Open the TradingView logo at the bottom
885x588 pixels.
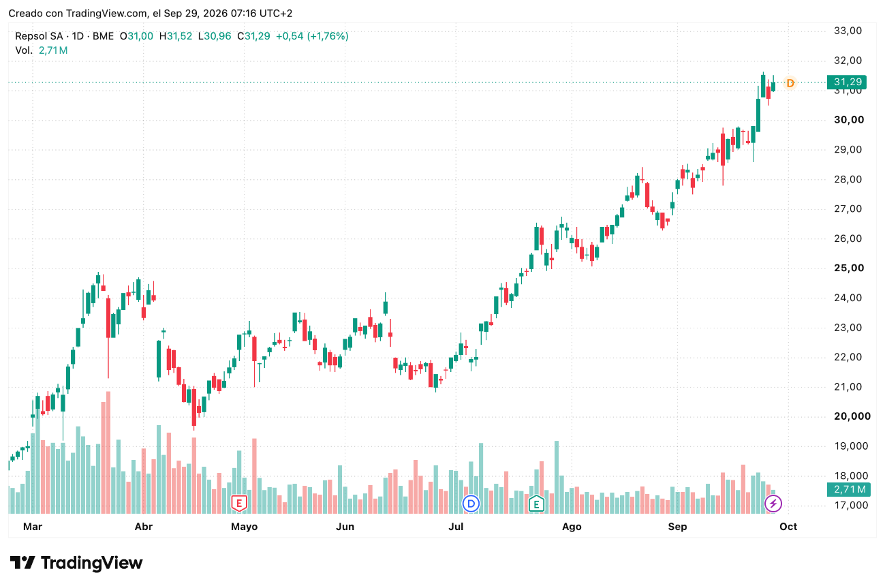pyautogui.click(x=76, y=563)
